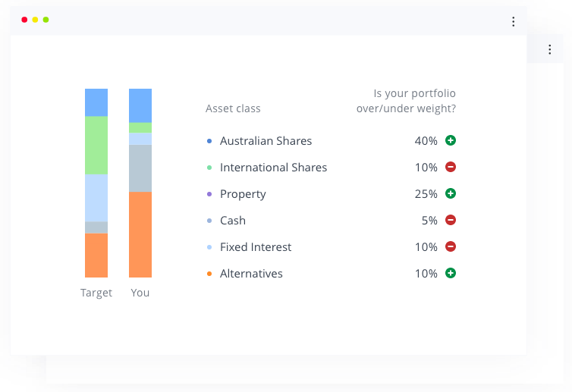Click the grey Cash segment in the You bar
Image resolution: width=572 pixels, height=392 pixels.
pos(140,168)
